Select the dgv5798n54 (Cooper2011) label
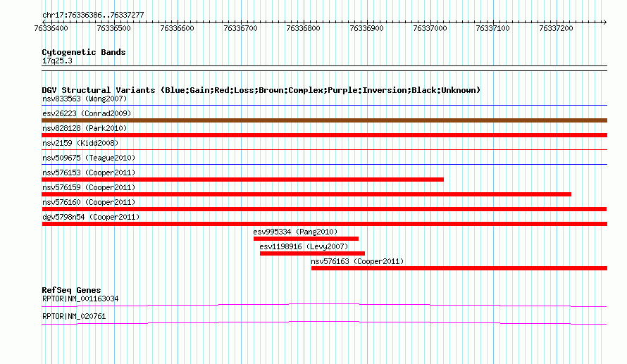The height and width of the screenshot is (364, 627). [x=91, y=217]
